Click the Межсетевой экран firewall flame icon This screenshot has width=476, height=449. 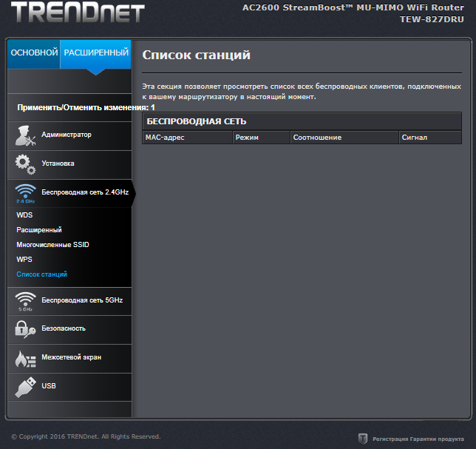click(25, 359)
